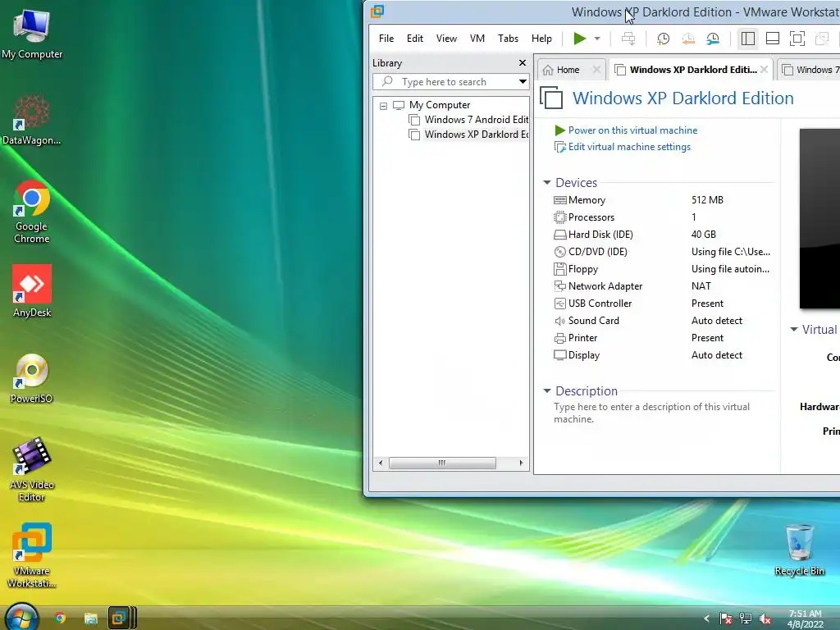Screen dimensions: 840x630
Task: Collapse the Virtual Machine Details section
Action: pyautogui.click(x=794, y=330)
